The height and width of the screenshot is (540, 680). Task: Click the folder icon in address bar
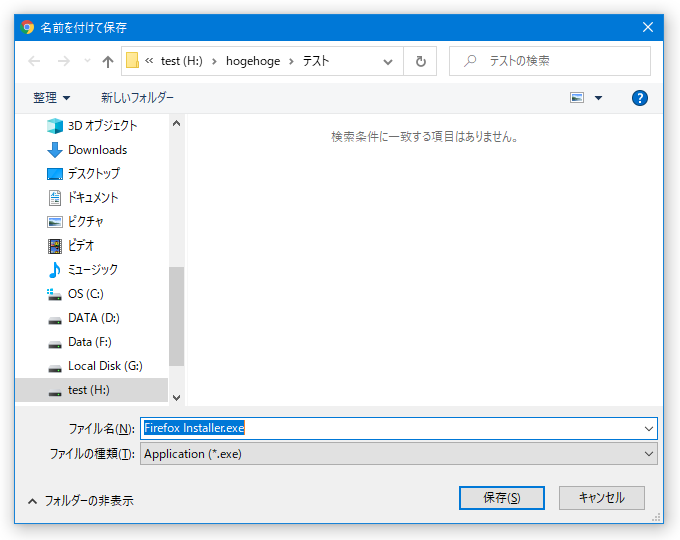(x=132, y=61)
